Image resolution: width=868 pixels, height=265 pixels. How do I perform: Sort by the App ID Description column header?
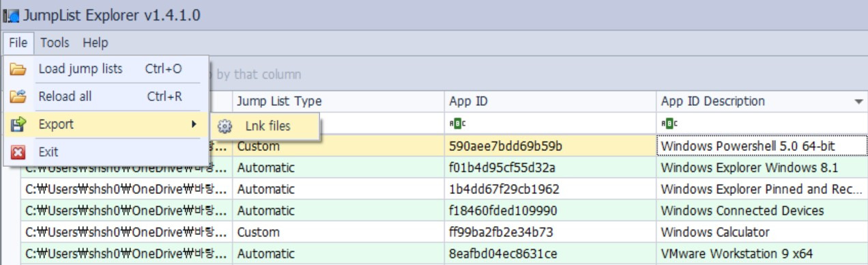pyautogui.click(x=762, y=102)
